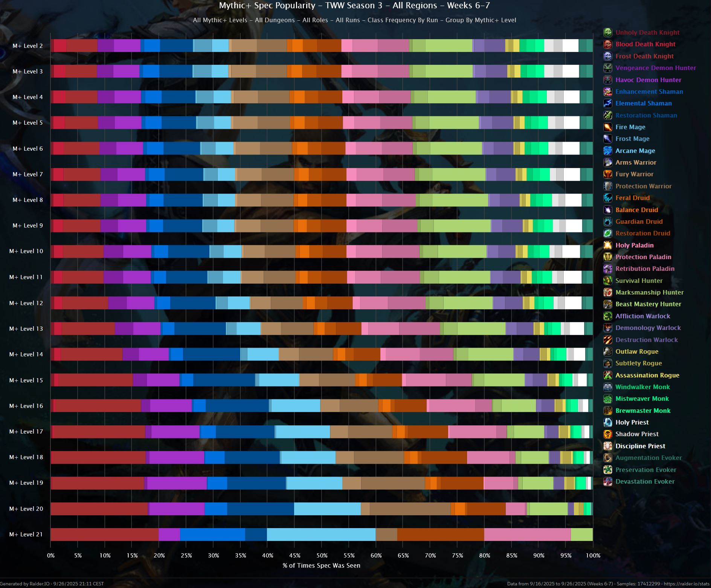Viewport: 711px width, 588px height.
Task: Click the M+ Level 10 axis label
Action: (x=26, y=251)
